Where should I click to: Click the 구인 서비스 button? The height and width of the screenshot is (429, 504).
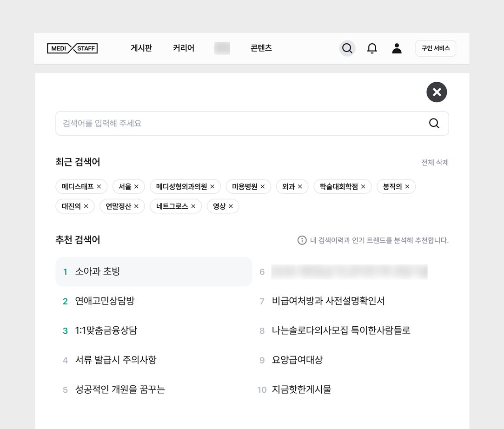pyautogui.click(x=436, y=48)
